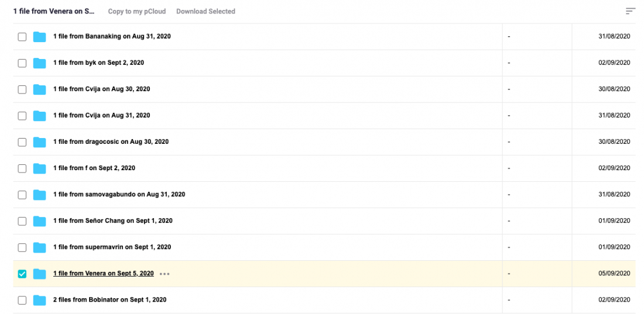Click the header title 1 file from Venera
644x314 pixels.
click(54, 12)
